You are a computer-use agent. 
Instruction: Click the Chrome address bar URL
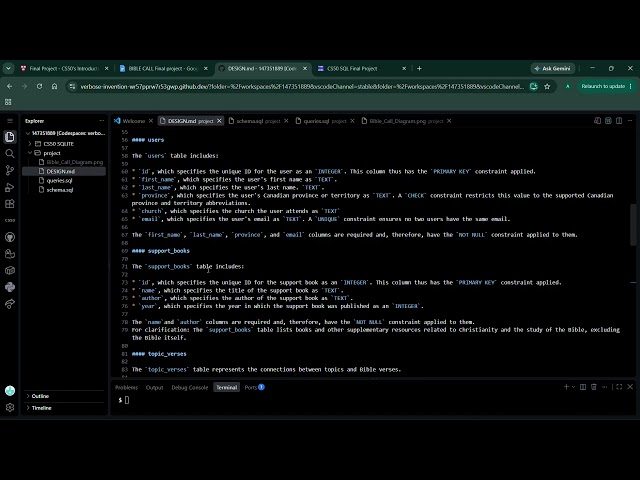click(302, 87)
